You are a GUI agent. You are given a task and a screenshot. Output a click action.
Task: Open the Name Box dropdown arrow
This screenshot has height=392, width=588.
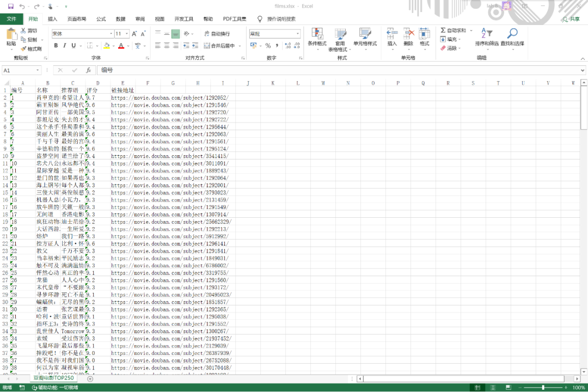coord(38,70)
